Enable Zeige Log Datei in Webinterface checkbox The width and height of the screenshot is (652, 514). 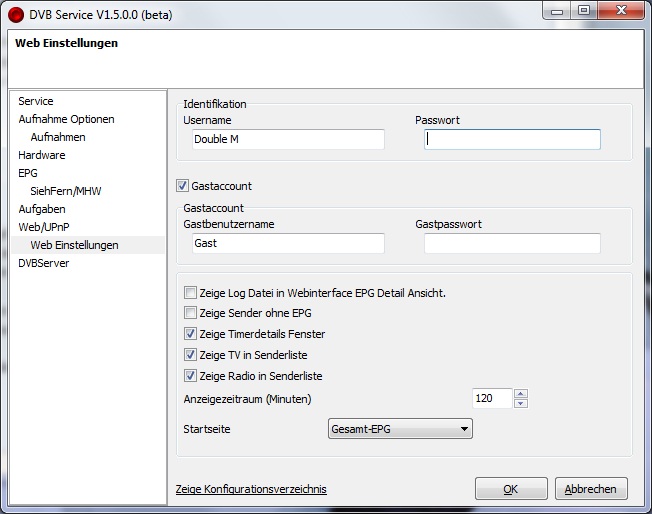tap(190, 293)
